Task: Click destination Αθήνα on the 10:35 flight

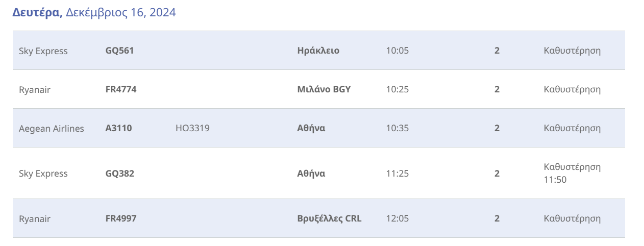Action: pos(311,128)
